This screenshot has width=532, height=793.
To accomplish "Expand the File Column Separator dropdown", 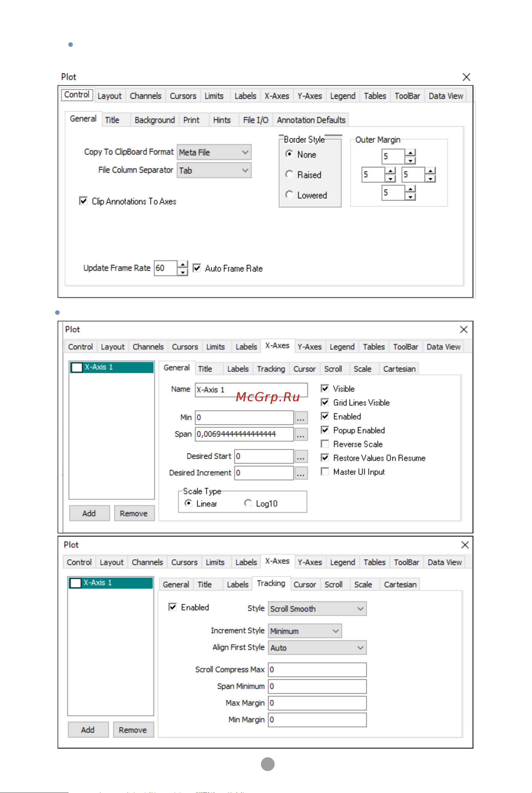I will click(x=214, y=170).
